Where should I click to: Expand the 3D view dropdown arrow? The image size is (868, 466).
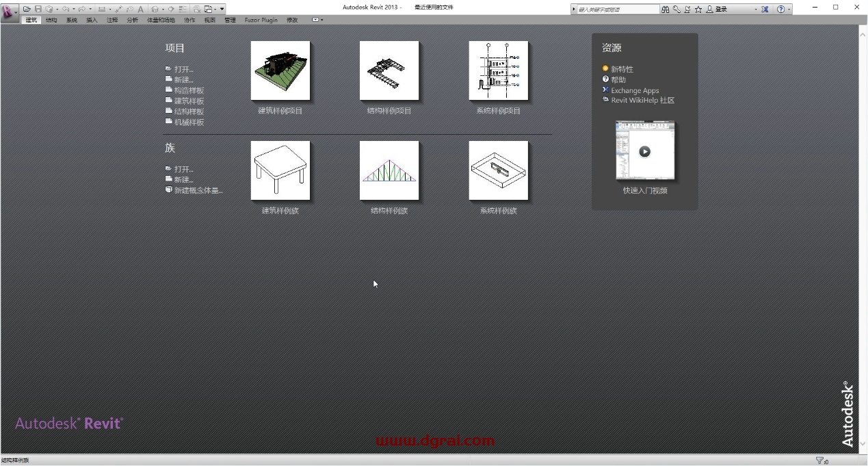pyautogui.click(x=163, y=9)
